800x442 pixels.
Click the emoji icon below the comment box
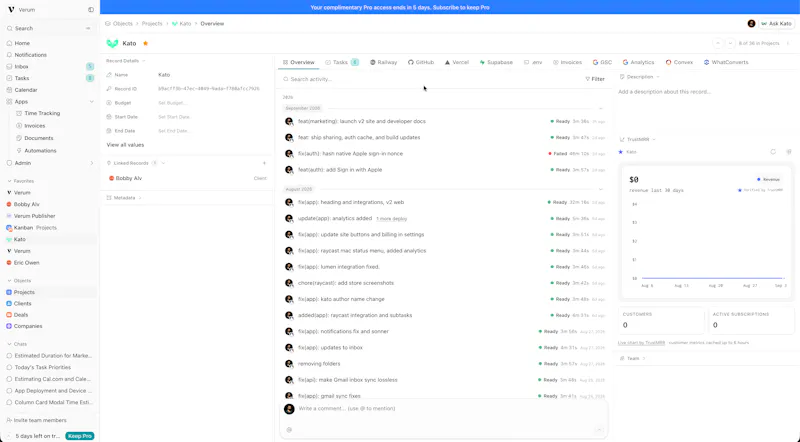[x=289, y=430]
